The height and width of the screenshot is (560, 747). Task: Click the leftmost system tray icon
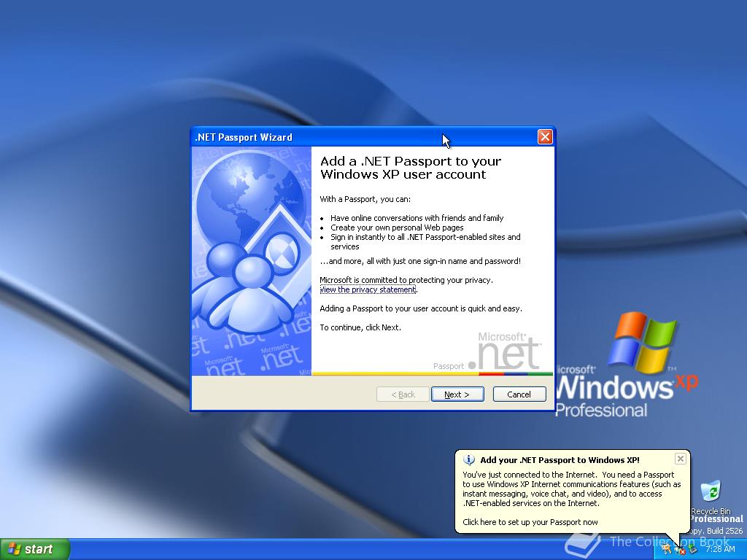click(x=666, y=549)
